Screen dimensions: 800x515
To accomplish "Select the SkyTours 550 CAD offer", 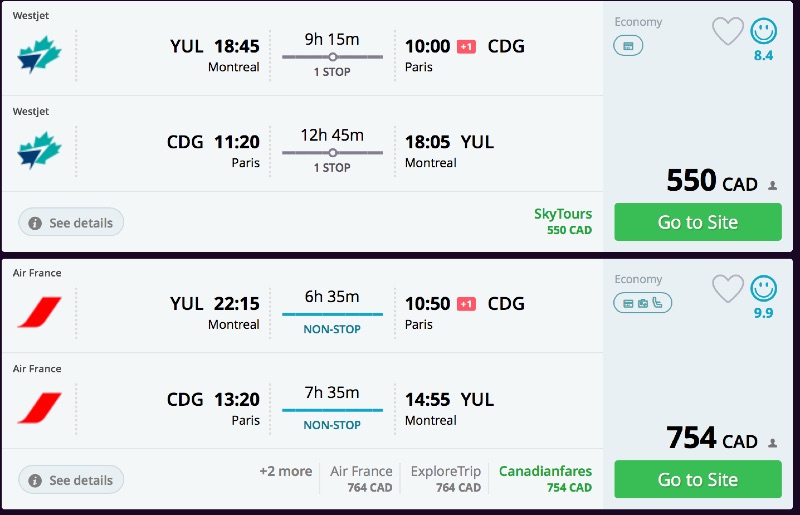I will 563,221.
